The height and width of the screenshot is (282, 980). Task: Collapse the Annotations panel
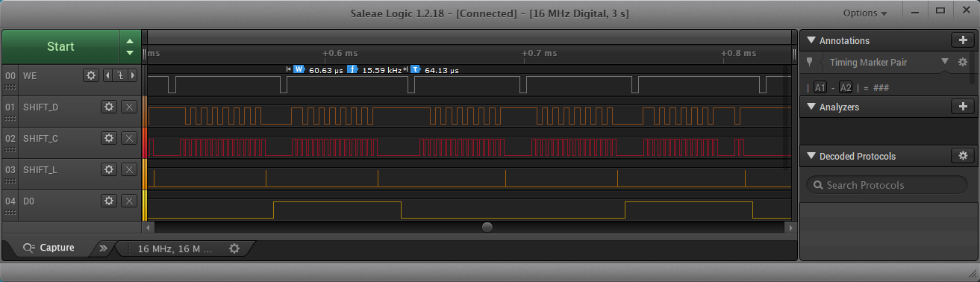(811, 40)
